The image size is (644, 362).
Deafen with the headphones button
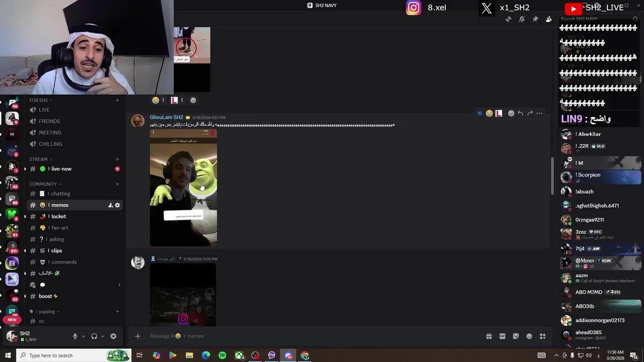click(x=94, y=336)
